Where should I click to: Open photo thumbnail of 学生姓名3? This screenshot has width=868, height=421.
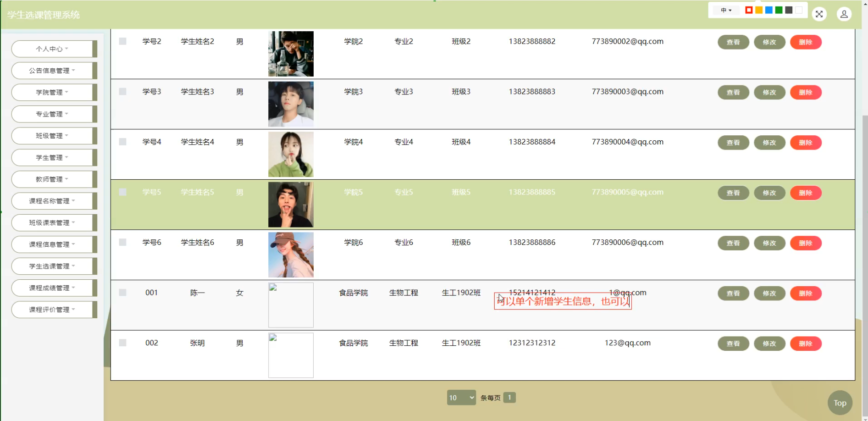(291, 104)
